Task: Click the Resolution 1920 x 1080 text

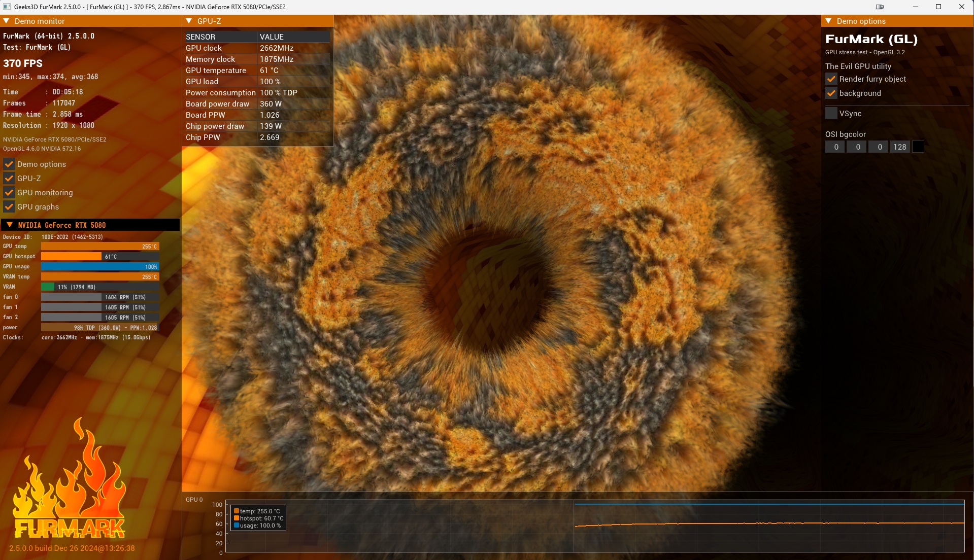Action: pyautogui.click(x=49, y=125)
